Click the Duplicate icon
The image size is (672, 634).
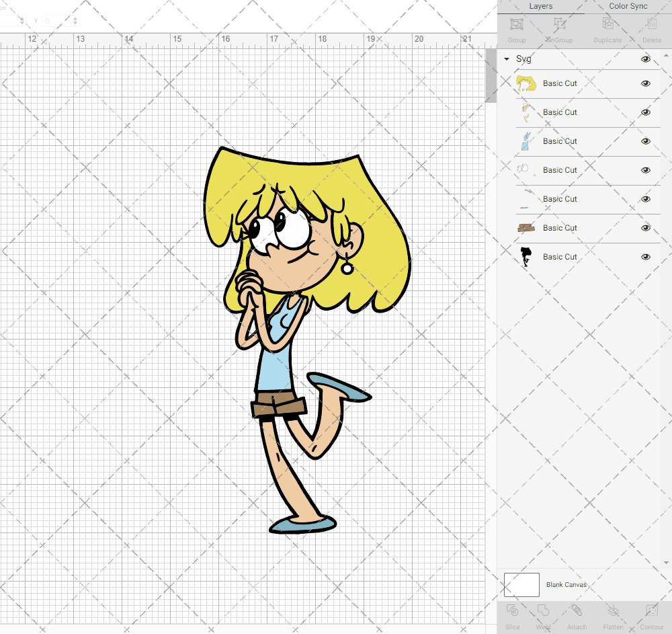pos(607,24)
